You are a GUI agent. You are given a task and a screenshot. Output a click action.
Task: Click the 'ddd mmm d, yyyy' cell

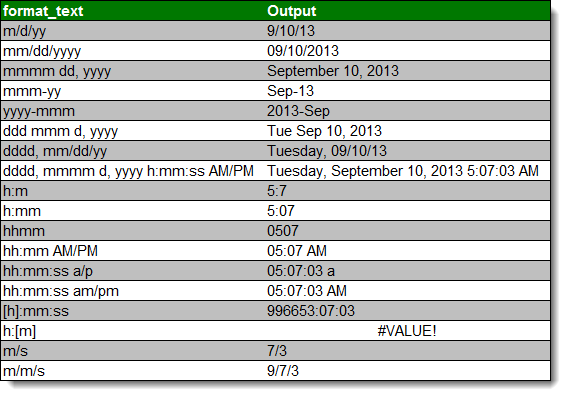[x=133, y=131]
